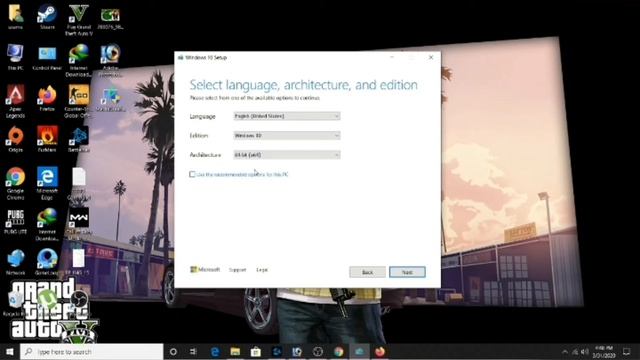
Task: Close the Windows 10 Setup window
Action: [431, 58]
